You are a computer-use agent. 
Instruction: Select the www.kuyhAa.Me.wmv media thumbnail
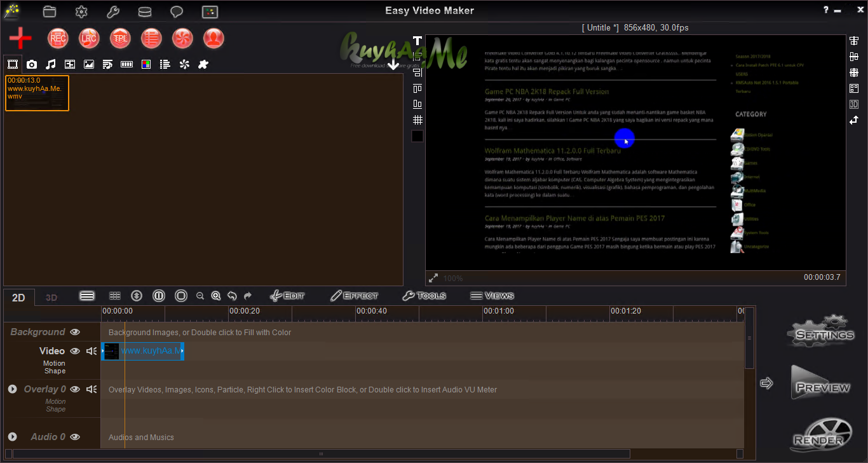pos(37,93)
